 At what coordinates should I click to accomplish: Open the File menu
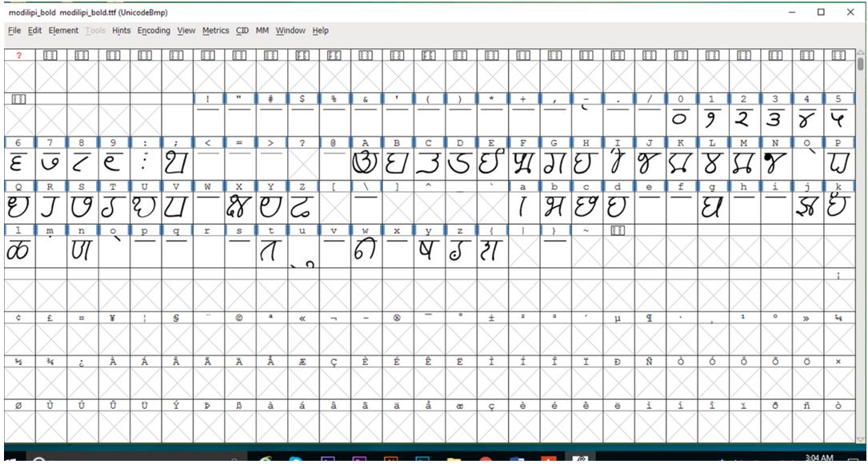(x=14, y=30)
